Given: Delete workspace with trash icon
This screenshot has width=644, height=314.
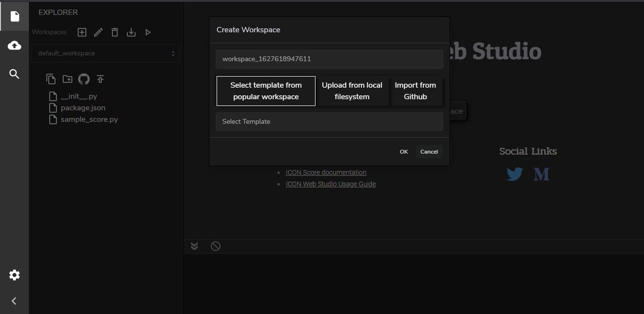Looking at the screenshot, I should 114,32.
